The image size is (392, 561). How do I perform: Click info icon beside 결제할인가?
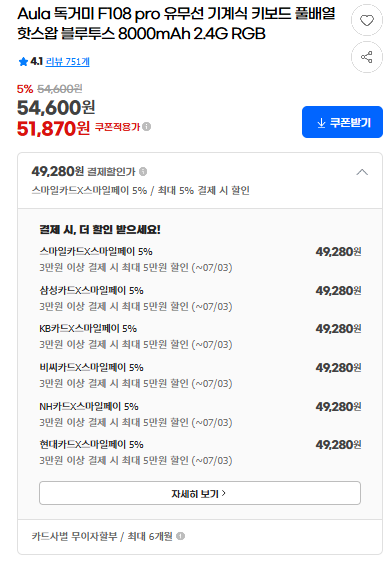coord(143,172)
